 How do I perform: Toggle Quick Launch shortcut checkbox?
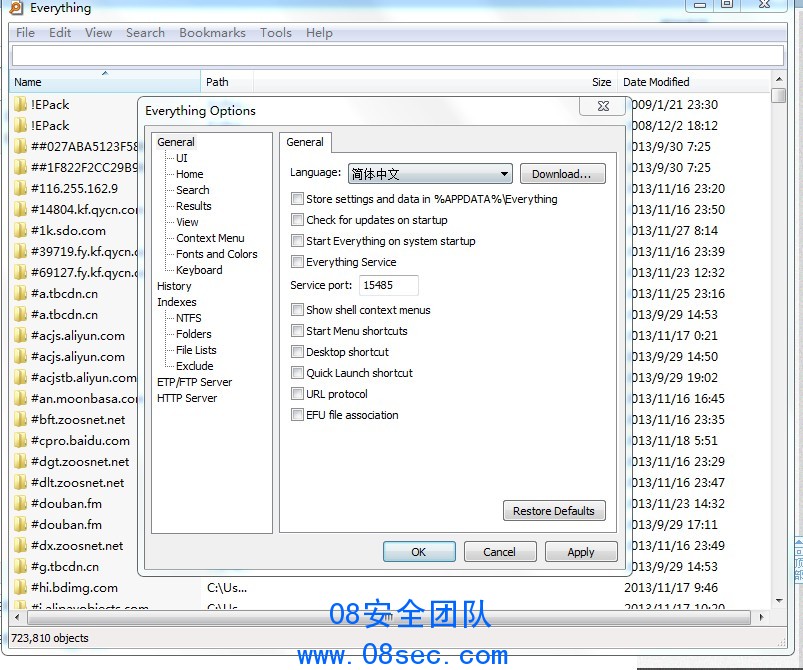click(x=297, y=373)
